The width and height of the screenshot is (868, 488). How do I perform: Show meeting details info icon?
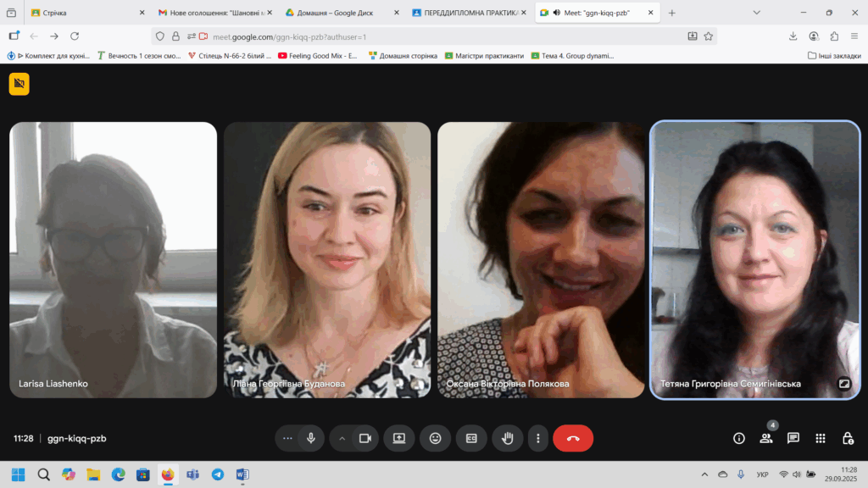pos(739,438)
